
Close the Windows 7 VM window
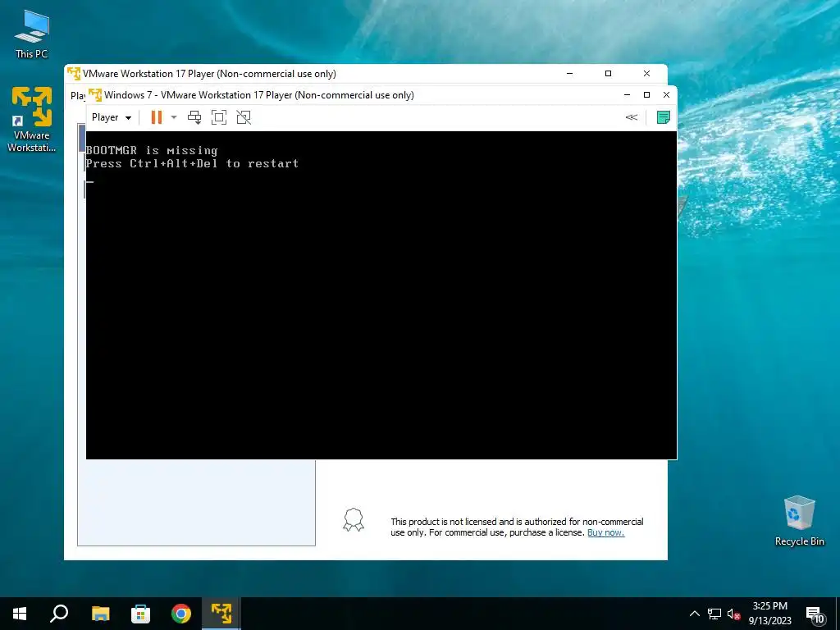pyautogui.click(x=666, y=95)
